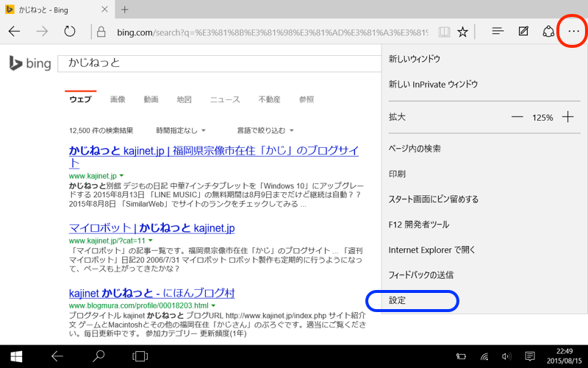Viewport: 588px width, 368px height.
Task: Open the マイロボット | かじねっと result link
Action: point(151,227)
